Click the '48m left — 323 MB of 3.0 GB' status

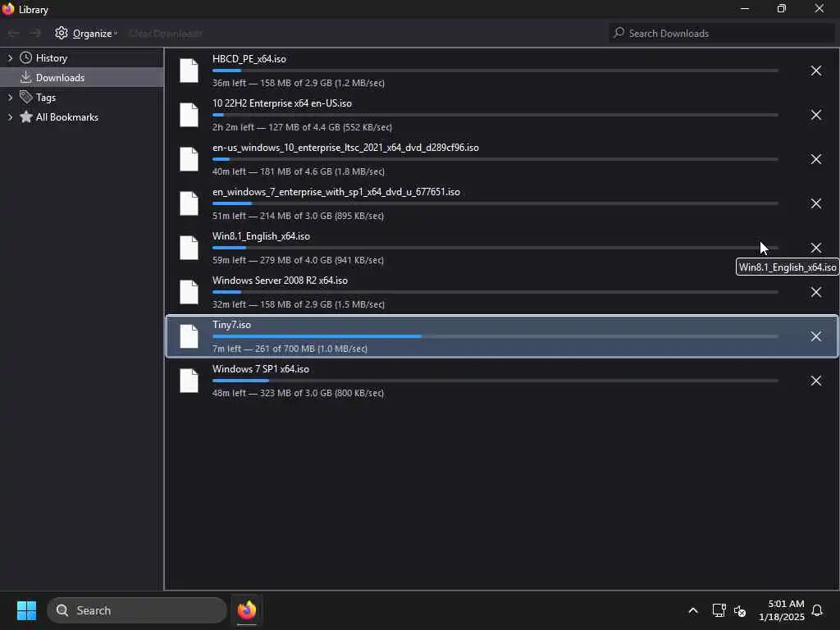(x=298, y=393)
